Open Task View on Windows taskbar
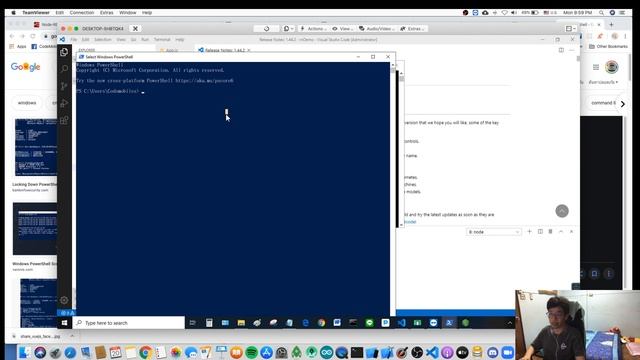The height and width of the screenshot is (360, 640). click(x=193, y=323)
